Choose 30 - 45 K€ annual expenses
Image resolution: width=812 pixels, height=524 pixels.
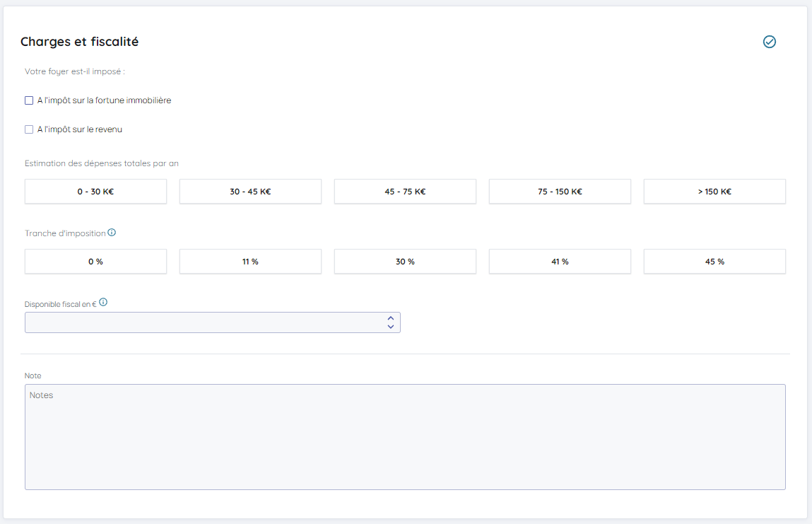click(250, 192)
